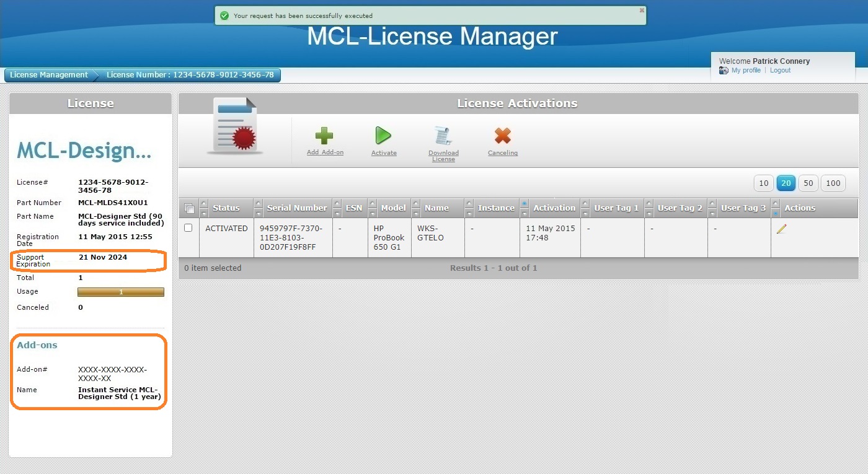Click the Download License scroll icon
868x474 pixels.
click(x=443, y=136)
